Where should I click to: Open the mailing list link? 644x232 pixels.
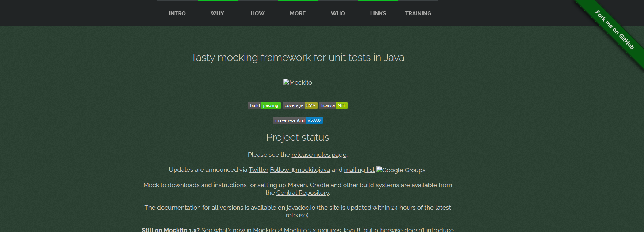(x=359, y=170)
